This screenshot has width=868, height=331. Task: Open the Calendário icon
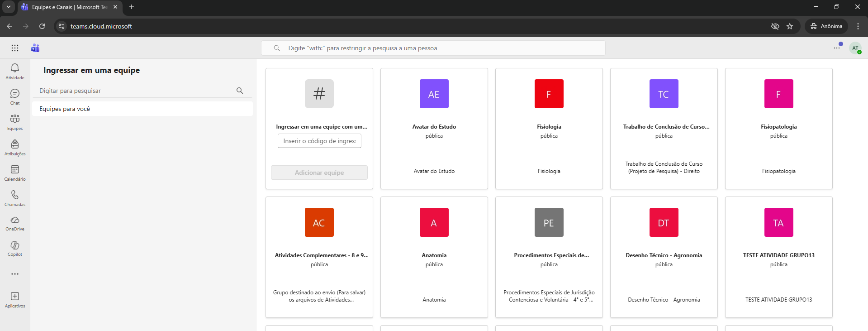15,170
